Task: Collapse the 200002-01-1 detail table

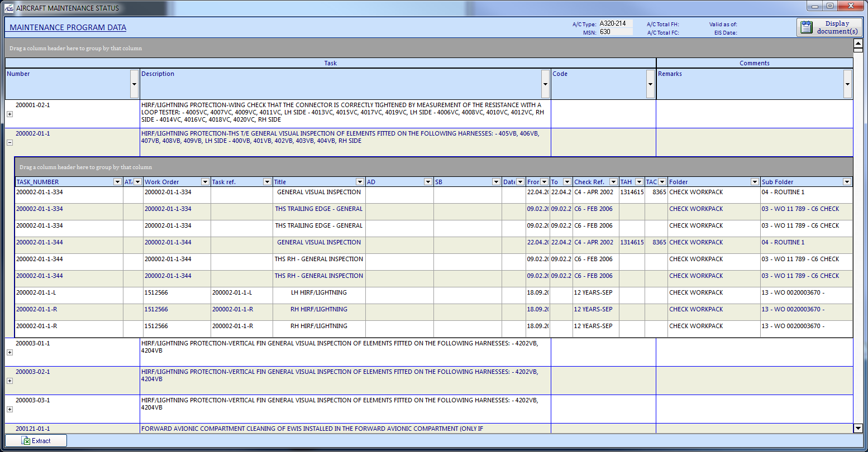Action: point(9,142)
